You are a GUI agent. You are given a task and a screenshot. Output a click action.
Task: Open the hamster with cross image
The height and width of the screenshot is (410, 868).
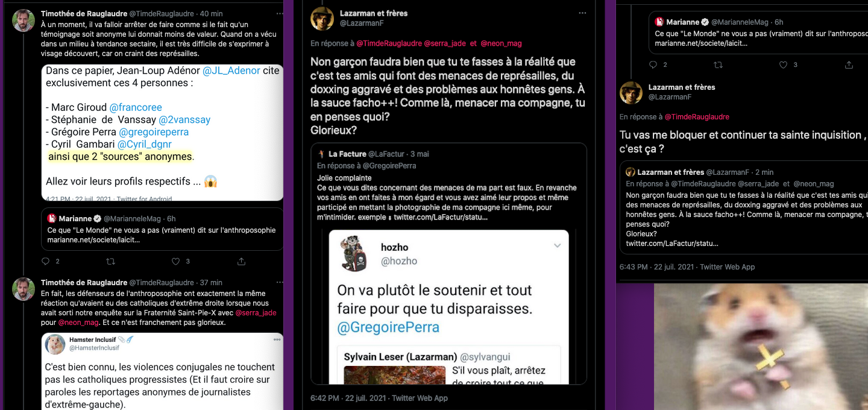click(x=761, y=347)
